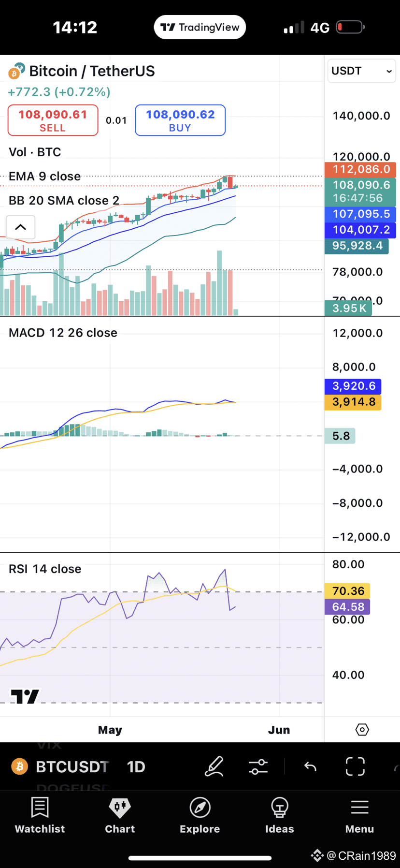Open the USDT currency dropdown
This screenshot has width=400, height=868.
pos(361,71)
